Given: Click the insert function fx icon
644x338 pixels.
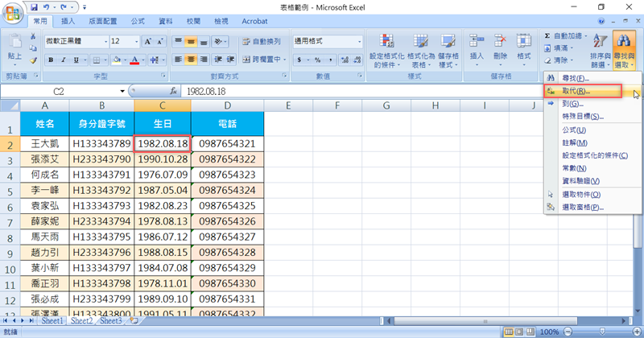Looking at the screenshot, I should coord(173,92).
